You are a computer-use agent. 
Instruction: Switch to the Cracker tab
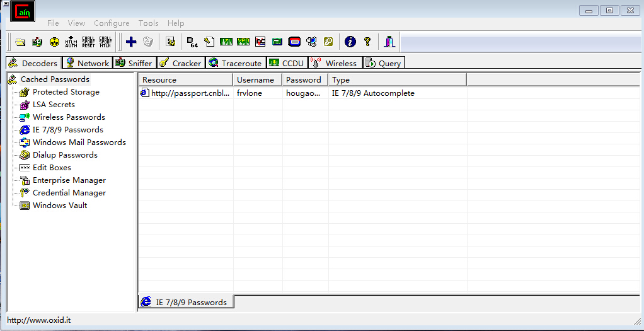click(181, 63)
